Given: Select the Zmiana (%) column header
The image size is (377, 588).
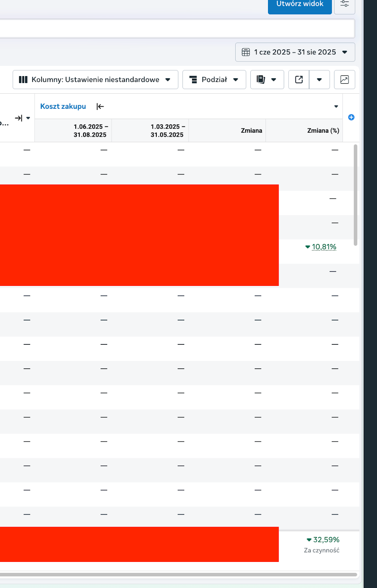Looking at the screenshot, I should pos(323,131).
